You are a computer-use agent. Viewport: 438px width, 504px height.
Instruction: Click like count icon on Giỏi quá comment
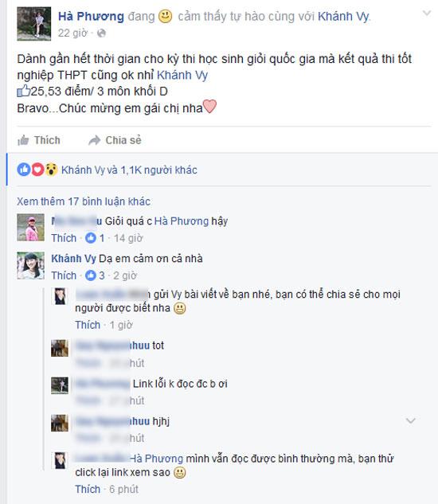tap(91, 238)
